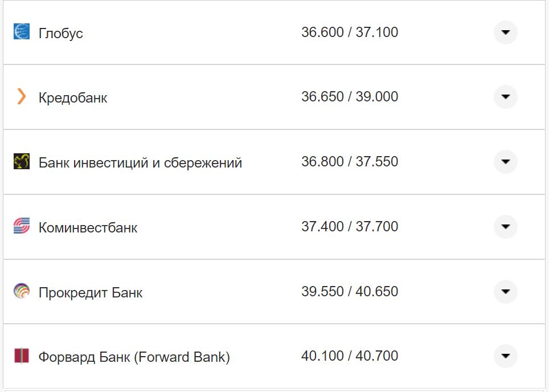Click the Глобус bank logo icon
The image size is (549, 392).
pos(22,32)
